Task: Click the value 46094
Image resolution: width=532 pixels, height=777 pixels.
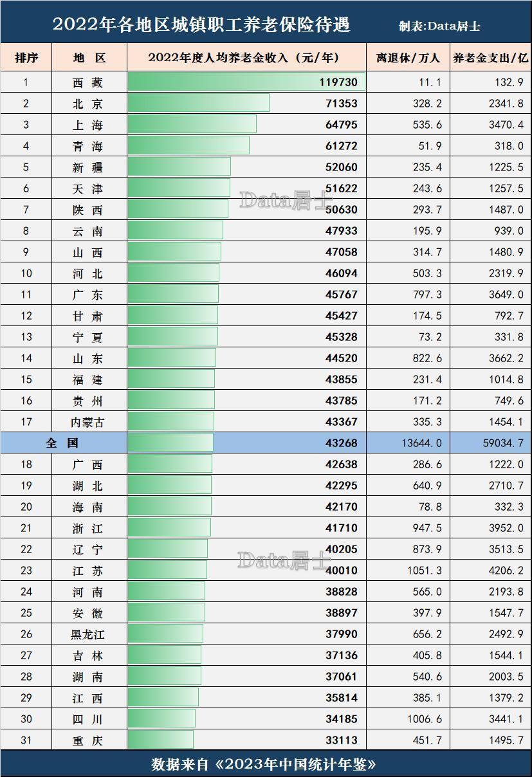Action: (342, 273)
